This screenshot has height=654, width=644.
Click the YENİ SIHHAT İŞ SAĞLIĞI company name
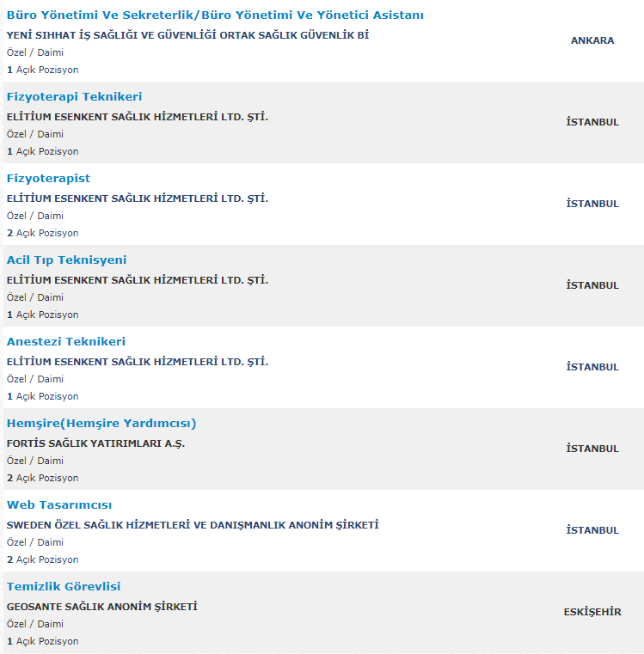pos(187,35)
